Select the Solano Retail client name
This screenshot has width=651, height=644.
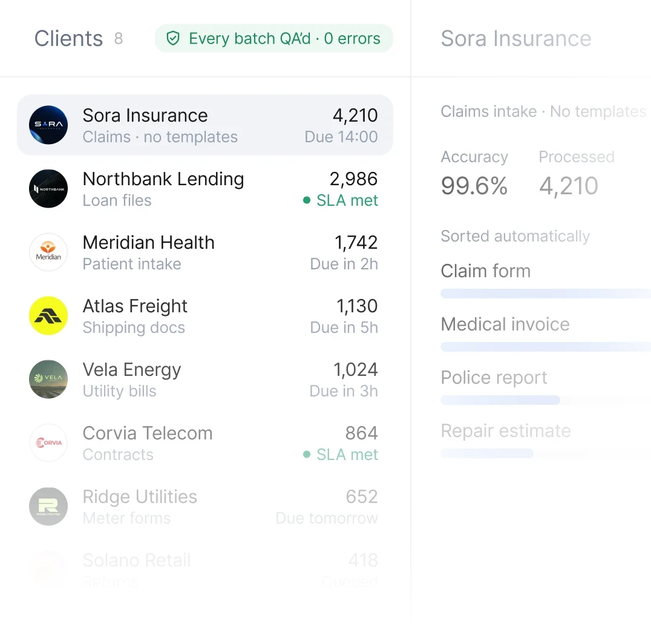137,560
